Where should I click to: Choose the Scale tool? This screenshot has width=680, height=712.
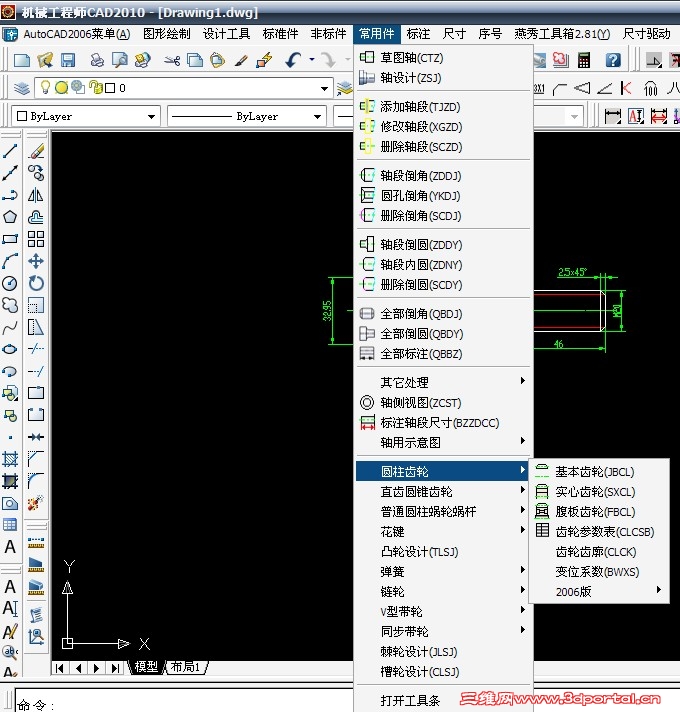coord(36,305)
